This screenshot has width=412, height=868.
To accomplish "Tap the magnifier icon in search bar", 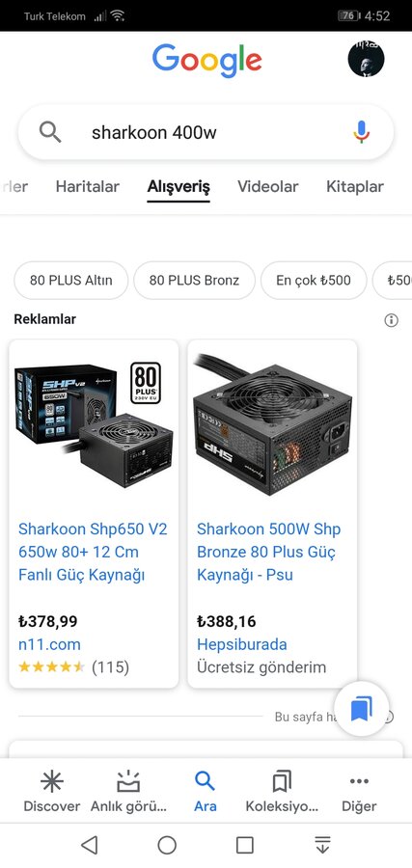I will click(50, 132).
